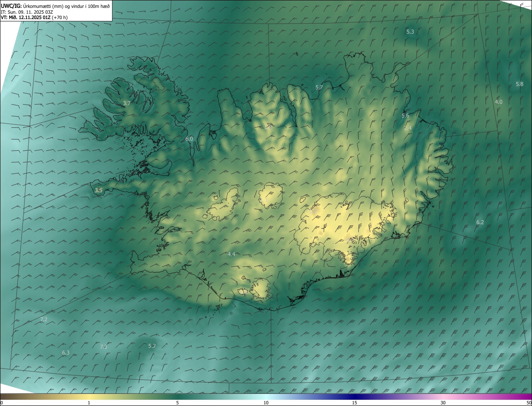Click the 3.7 value label over the Westfjords
Image resolution: width=532 pixels, height=406 pixels.
127,103
